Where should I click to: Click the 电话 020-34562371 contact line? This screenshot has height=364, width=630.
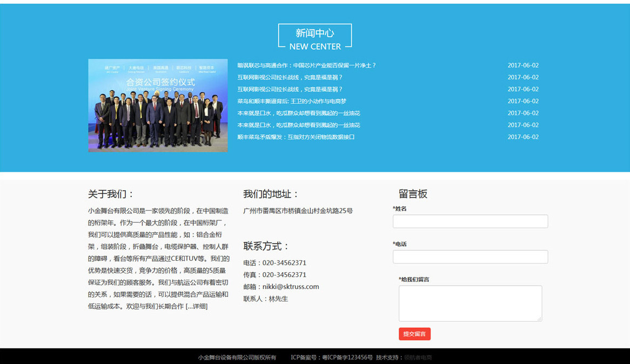click(274, 263)
